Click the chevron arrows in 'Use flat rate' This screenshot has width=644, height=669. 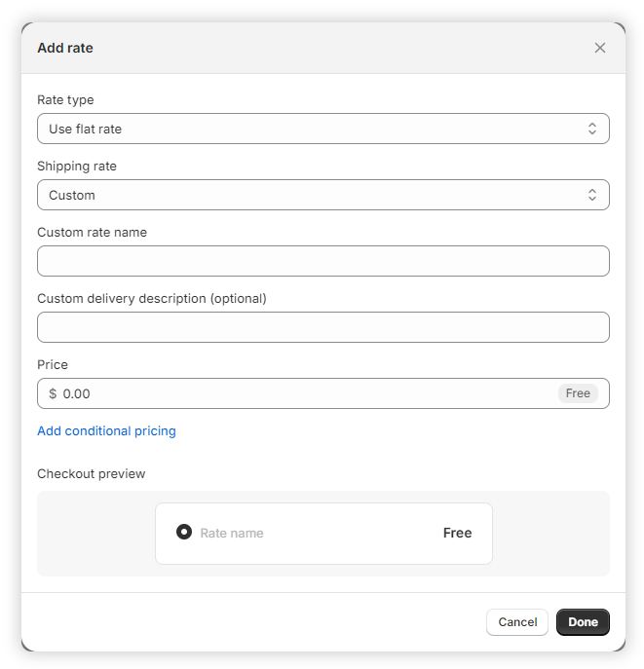pyautogui.click(x=591, y=129)
